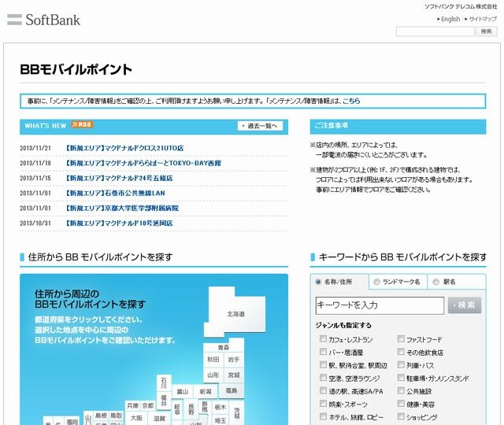Select the 名称/住所 radio tab
This screenshot has width=504, height=425.
pos(318,282)
